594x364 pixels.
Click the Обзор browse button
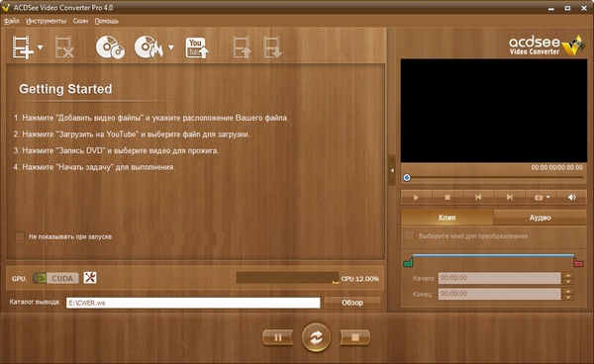[x=352, y=303]
